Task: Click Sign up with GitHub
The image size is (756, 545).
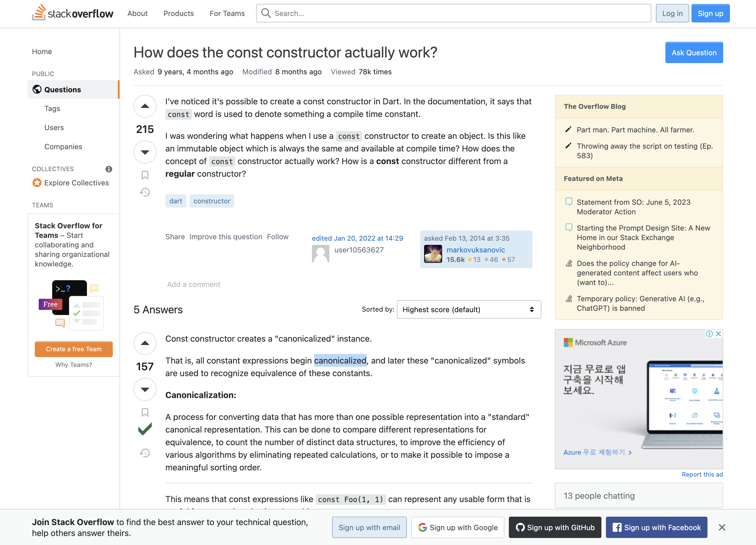Action: click(555, 527)
